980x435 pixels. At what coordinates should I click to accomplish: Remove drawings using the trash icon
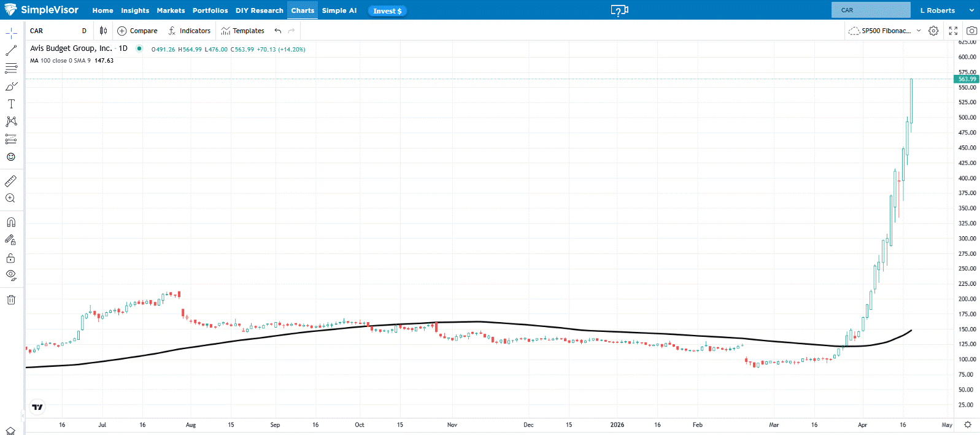pyautogui.click(x=11, y=300)
